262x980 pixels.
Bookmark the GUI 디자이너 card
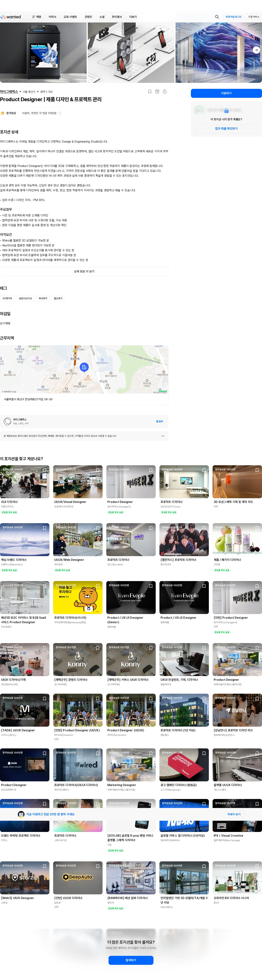click(44, 470)
